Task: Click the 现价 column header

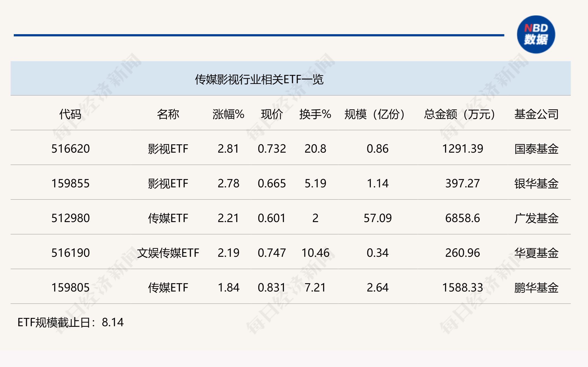Action: pos(272,114)
